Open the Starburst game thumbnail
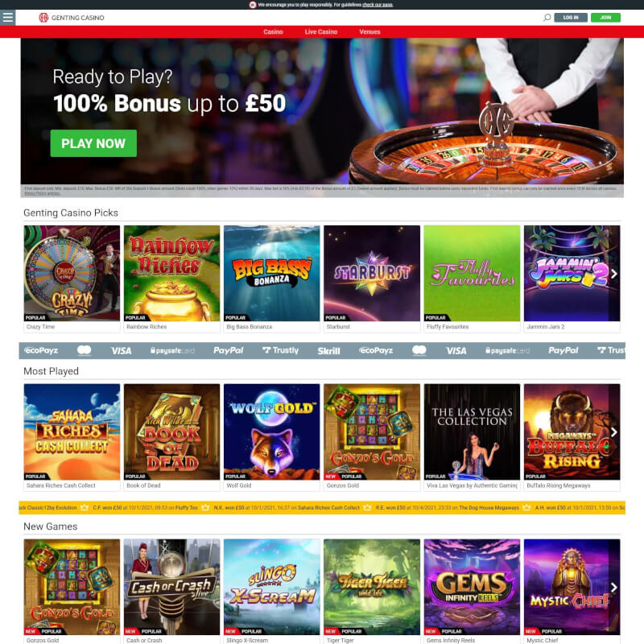 372,279
